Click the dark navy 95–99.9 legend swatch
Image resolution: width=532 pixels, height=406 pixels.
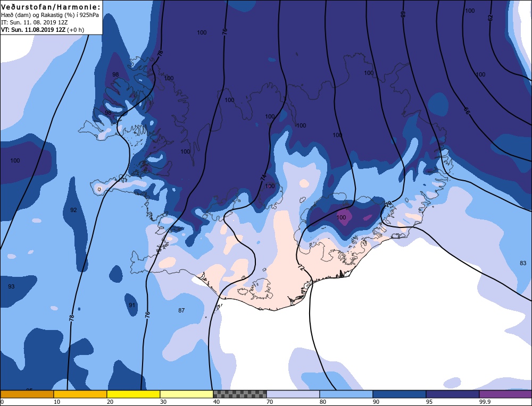[453, 394]
